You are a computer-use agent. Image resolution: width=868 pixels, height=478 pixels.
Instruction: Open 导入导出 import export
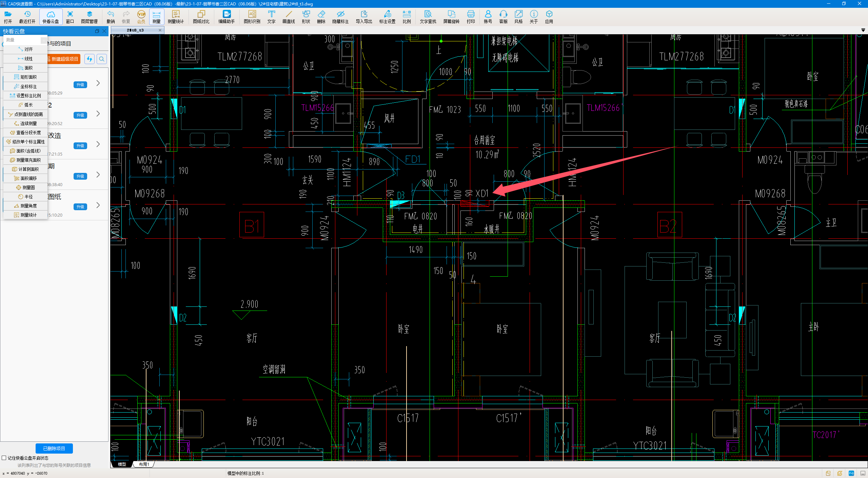[x=364, y=17]
